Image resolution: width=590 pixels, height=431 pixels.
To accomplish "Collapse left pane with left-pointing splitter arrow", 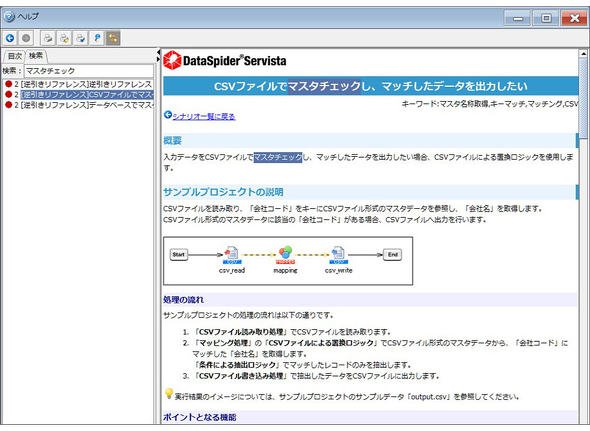I will [x=158, y=52].
